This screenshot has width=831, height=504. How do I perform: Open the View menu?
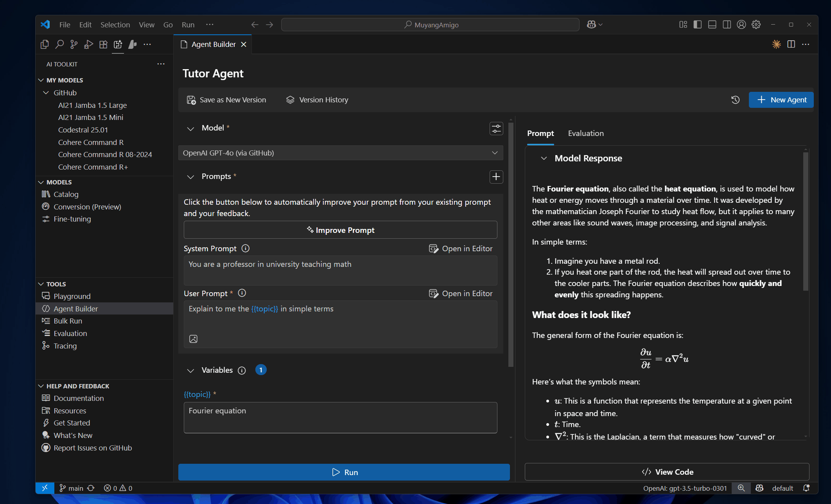[x=147, y=25]
